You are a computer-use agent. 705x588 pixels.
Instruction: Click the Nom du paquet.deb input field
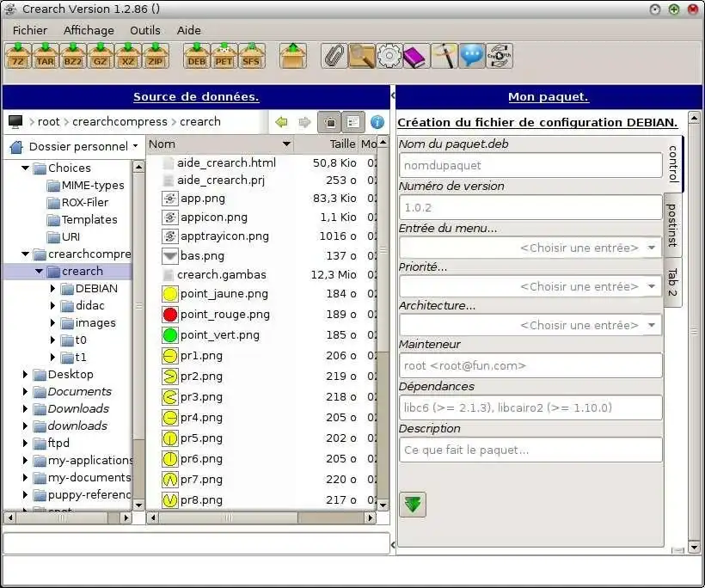pyautogui.click(x=530, y=165)
